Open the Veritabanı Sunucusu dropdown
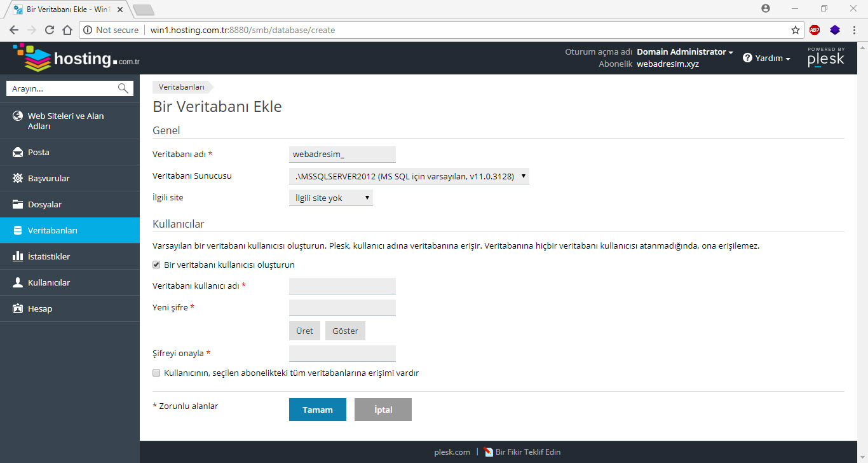The height and width of the screenshot is (463, 868). (x=407, y=176)
